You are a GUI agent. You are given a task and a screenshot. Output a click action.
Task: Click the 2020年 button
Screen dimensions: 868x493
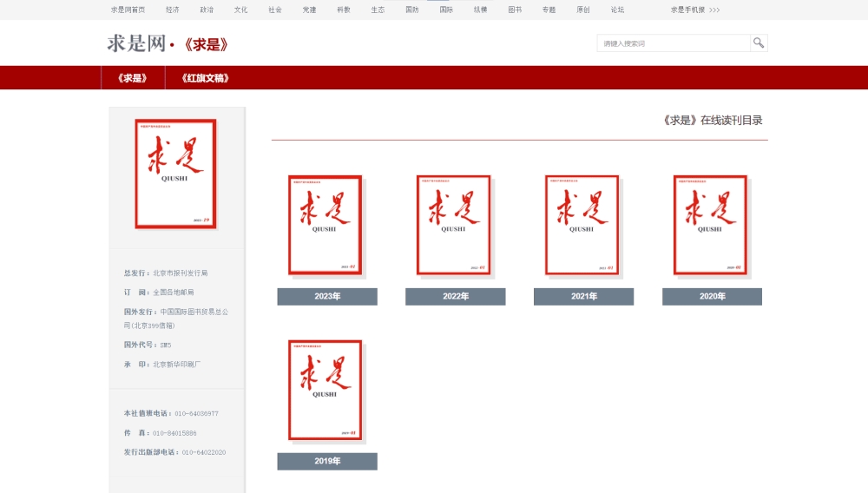click(x=713, y=297)
